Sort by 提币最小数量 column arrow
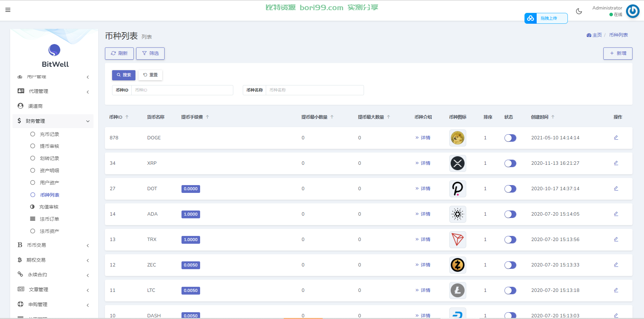This screenshot has height=319, width=644. (x=332, y=117)
